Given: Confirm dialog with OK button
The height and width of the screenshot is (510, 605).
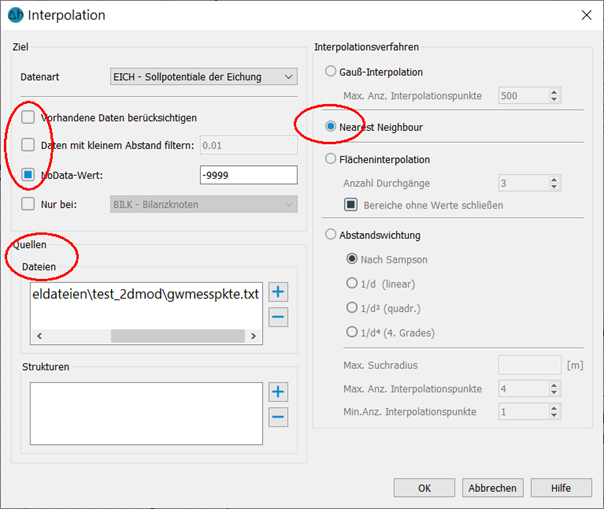Looking at the screenshot, I should point(424,488).
